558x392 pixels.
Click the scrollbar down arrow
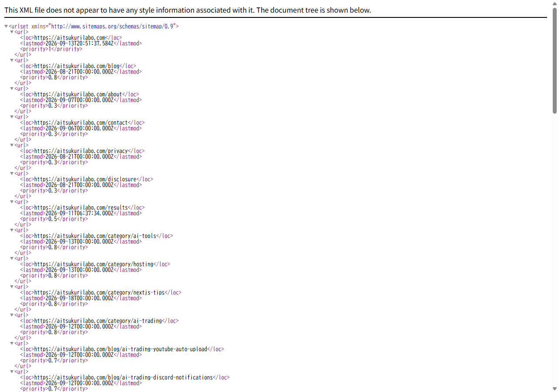point(555,389)
